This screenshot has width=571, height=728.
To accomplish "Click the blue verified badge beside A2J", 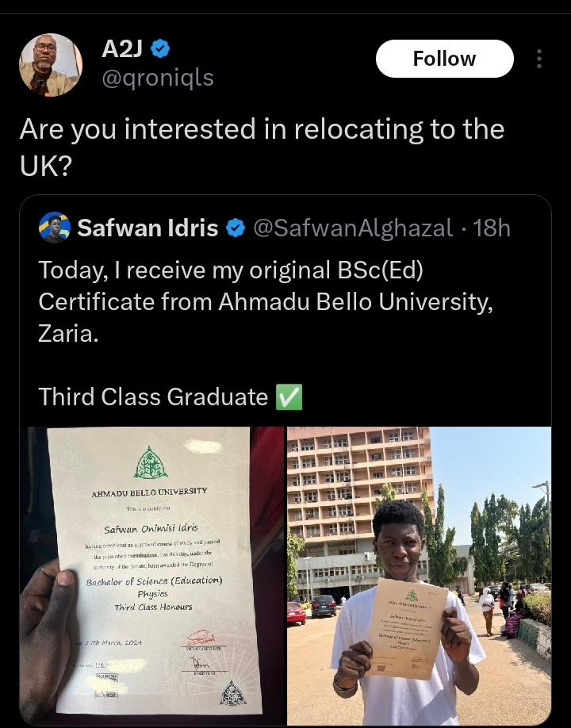I will [x=160, y=50].
